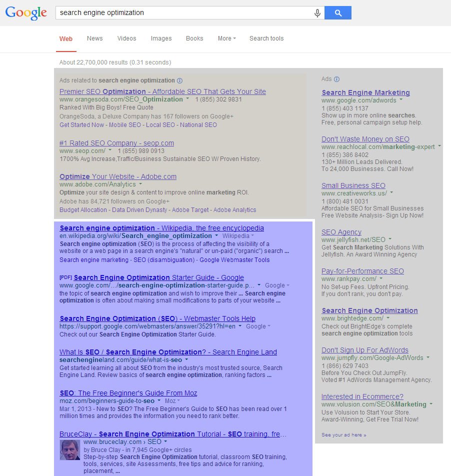
Task: Click Bruce Clay author photo thumbnail
Action: tap(70, 450)
